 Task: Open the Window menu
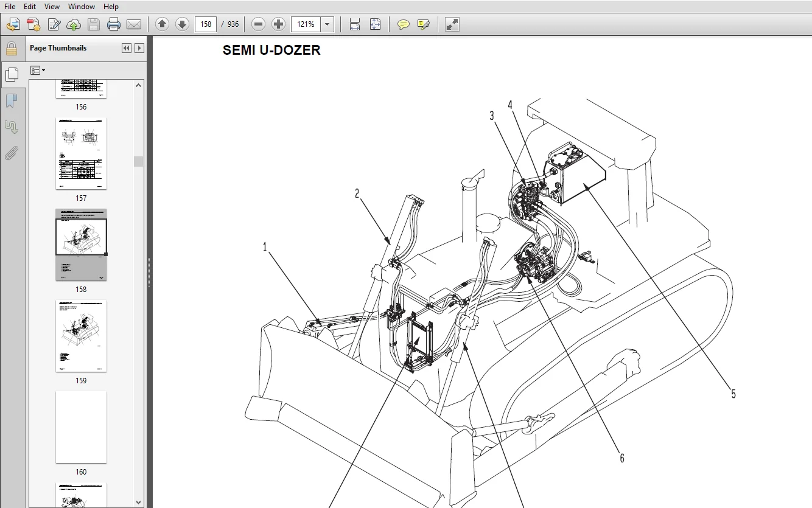82,6
